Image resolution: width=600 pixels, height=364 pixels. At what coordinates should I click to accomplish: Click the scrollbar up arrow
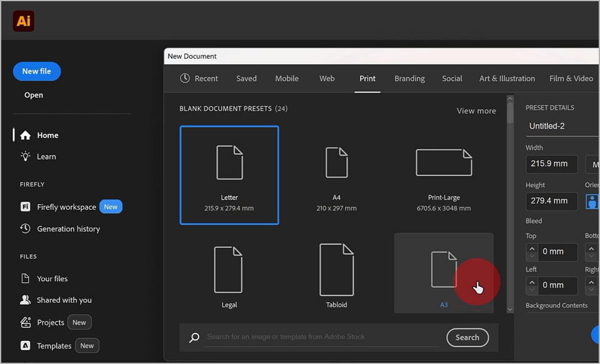[510, 99]
